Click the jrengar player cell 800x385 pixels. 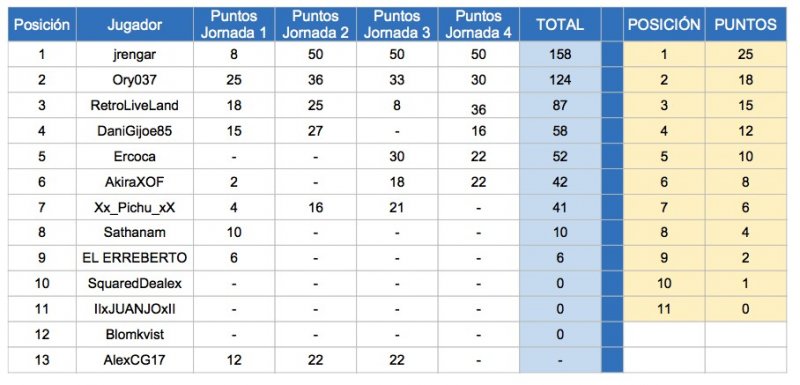(135, 55)
